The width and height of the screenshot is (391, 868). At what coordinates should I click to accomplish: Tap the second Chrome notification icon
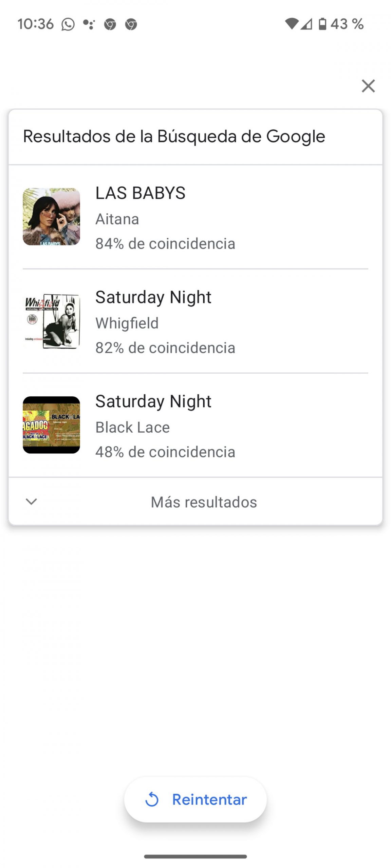[x=131, y=24]
